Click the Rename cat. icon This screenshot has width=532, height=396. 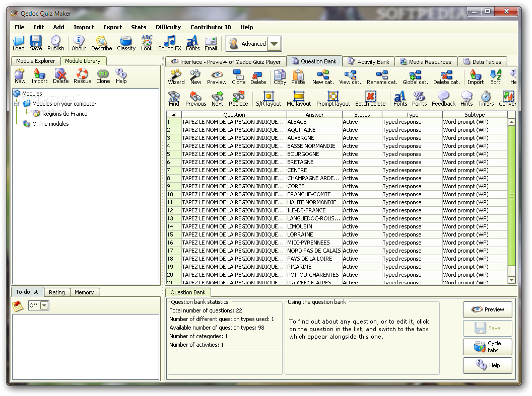coord(382,77)
